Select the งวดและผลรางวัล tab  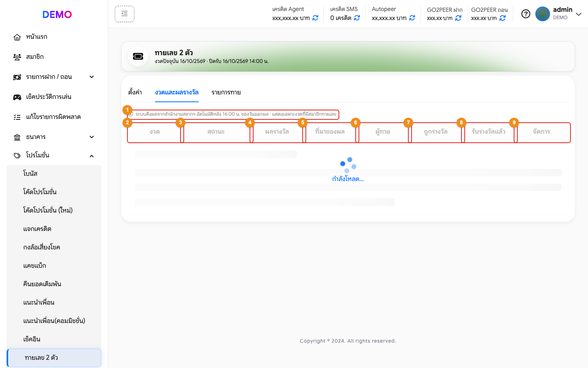click(x=177, y=92)
